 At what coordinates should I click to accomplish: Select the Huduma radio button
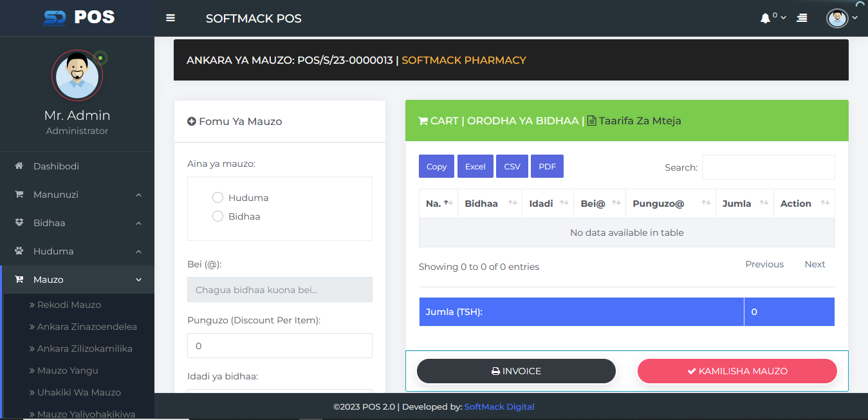pos(217,198)
